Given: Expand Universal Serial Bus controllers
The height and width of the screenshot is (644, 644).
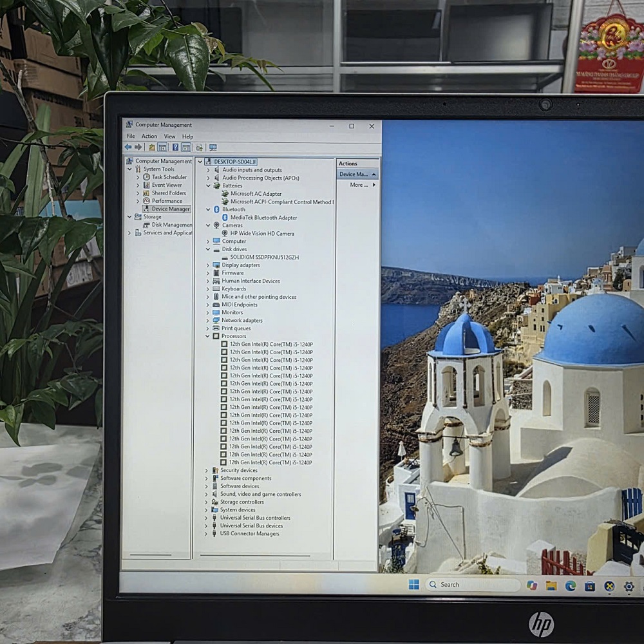Looking at the screenshot, I should coord(206,518).
